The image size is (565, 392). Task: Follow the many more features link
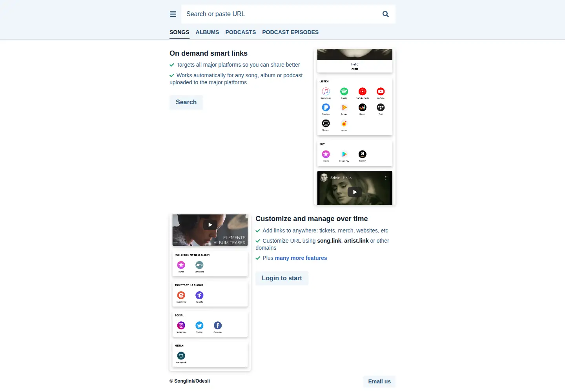click(301, 258)
